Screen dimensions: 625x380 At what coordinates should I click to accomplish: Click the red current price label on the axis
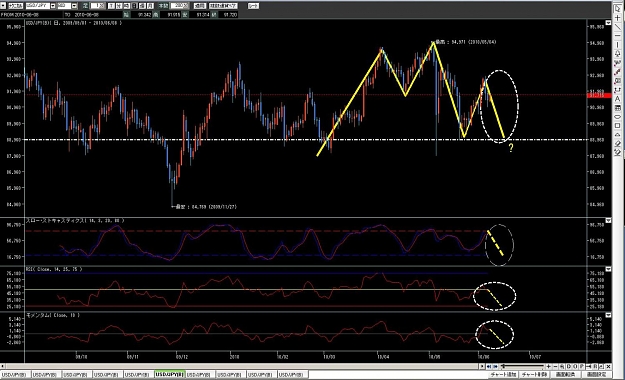point(599,95)
